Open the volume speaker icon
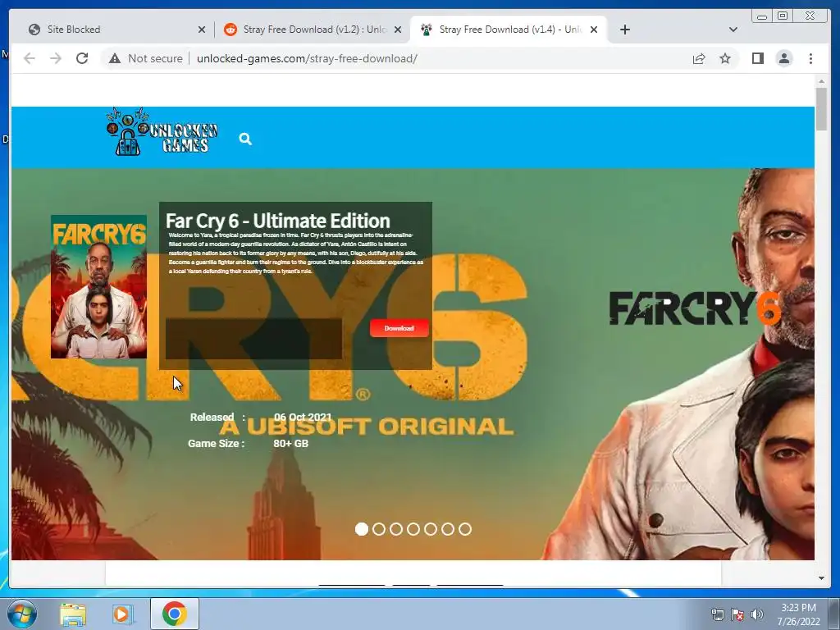 pyautogui.click(x=757, y=614)
